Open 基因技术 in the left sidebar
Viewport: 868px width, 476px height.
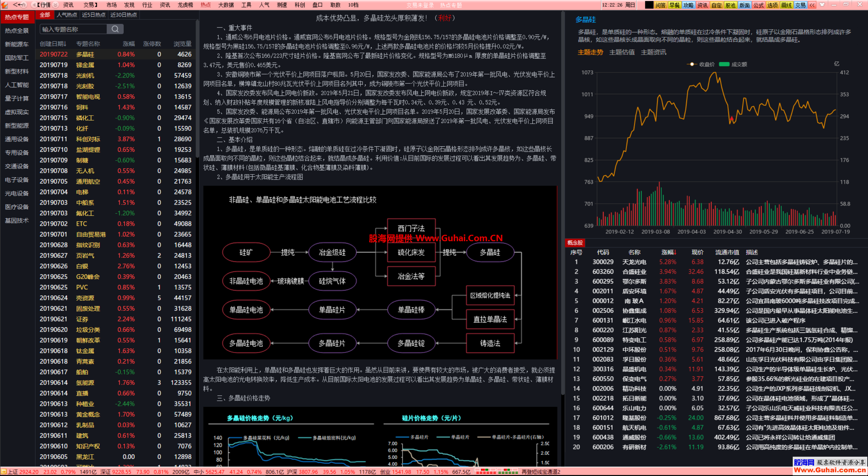(17, 220)
